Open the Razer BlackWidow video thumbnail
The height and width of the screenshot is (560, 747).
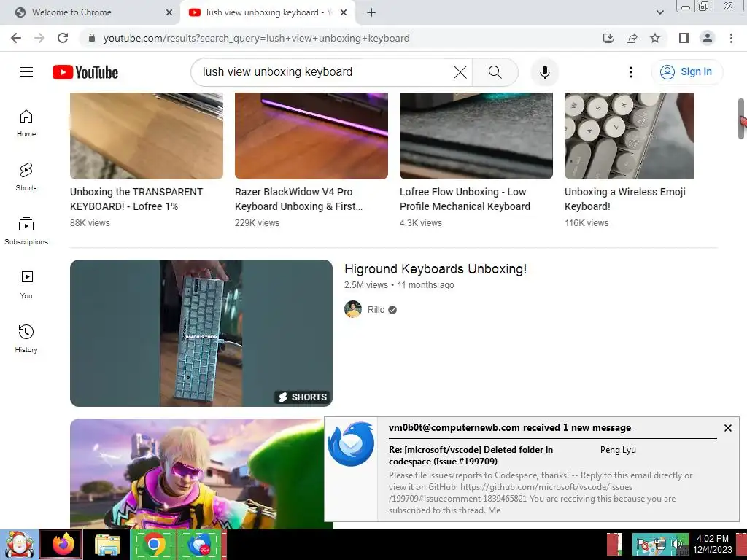coord(311,136)
